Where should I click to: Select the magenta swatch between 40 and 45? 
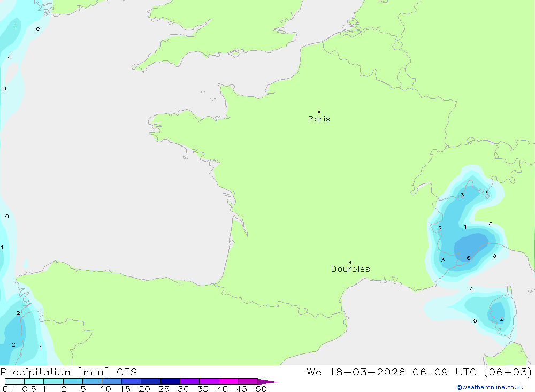pos(228,381)
